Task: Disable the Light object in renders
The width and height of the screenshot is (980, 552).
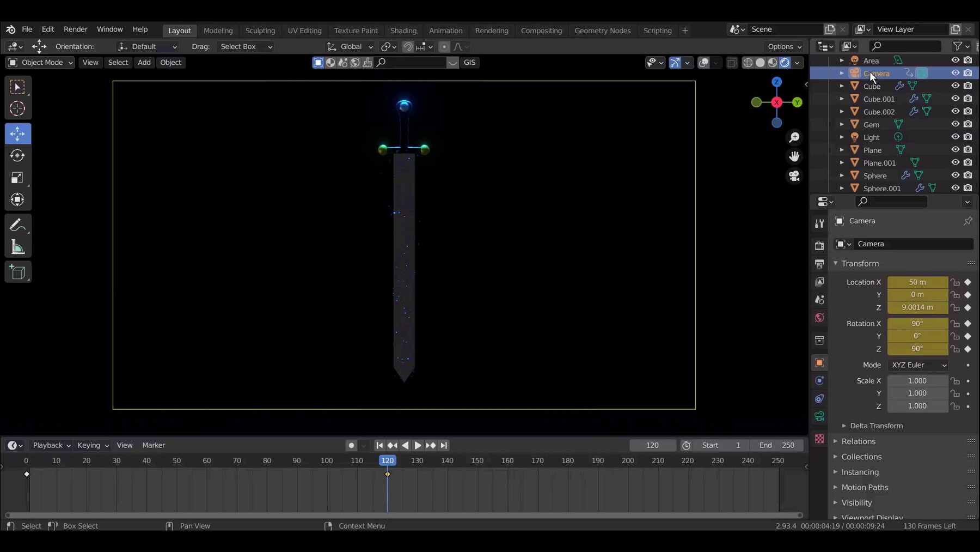Action: [969, 137]
